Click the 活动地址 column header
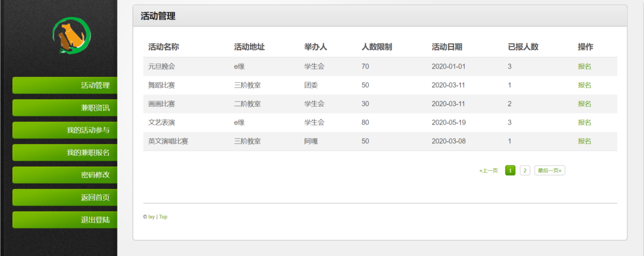Image resolution: width=644 pixels, height=256 pixels. pyautogui.click(x=249, y=47)
